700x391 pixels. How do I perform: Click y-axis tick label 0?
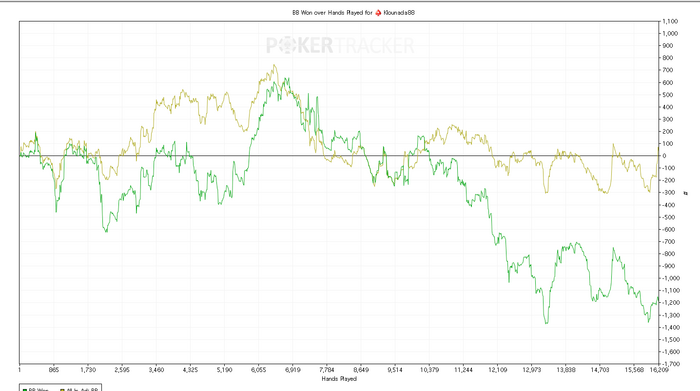click(665, 156)
